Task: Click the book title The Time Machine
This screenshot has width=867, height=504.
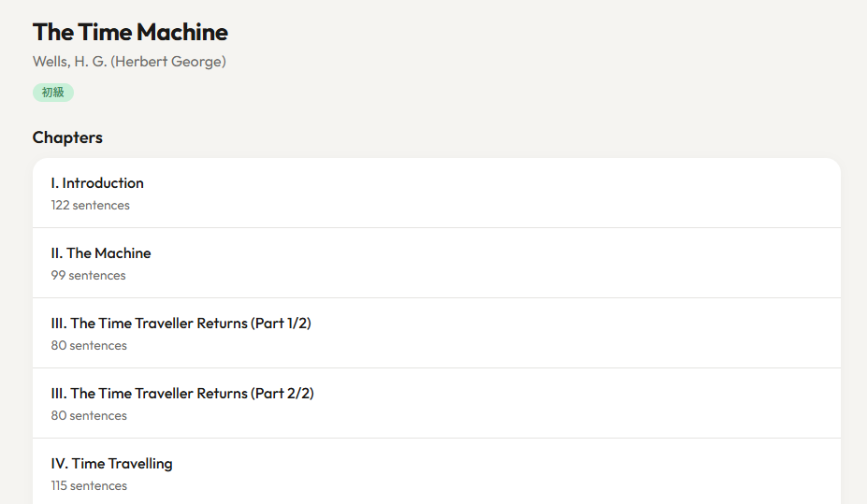Action: click(x=130, y=32)
